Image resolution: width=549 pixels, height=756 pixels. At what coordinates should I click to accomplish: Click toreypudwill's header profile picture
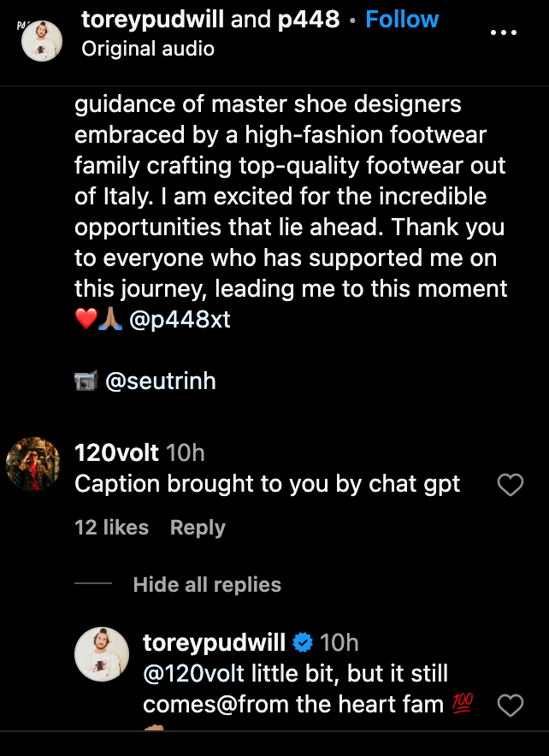(44, 38)
